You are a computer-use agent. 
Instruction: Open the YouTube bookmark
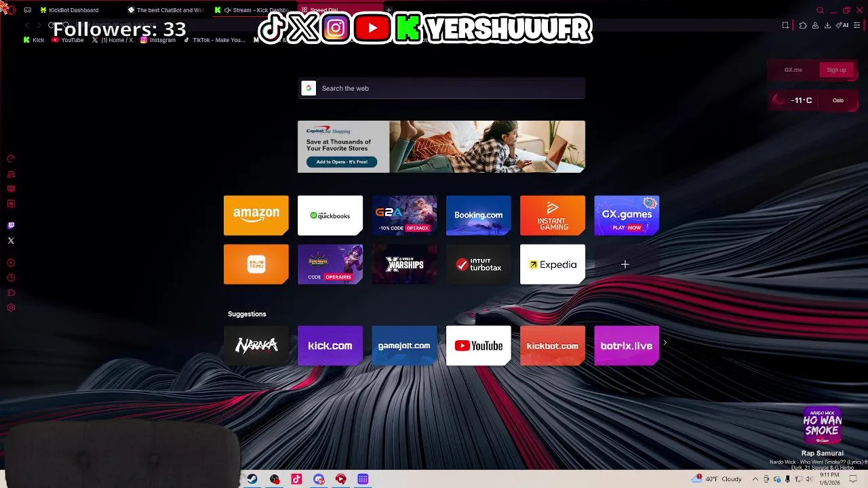(68, 40)
